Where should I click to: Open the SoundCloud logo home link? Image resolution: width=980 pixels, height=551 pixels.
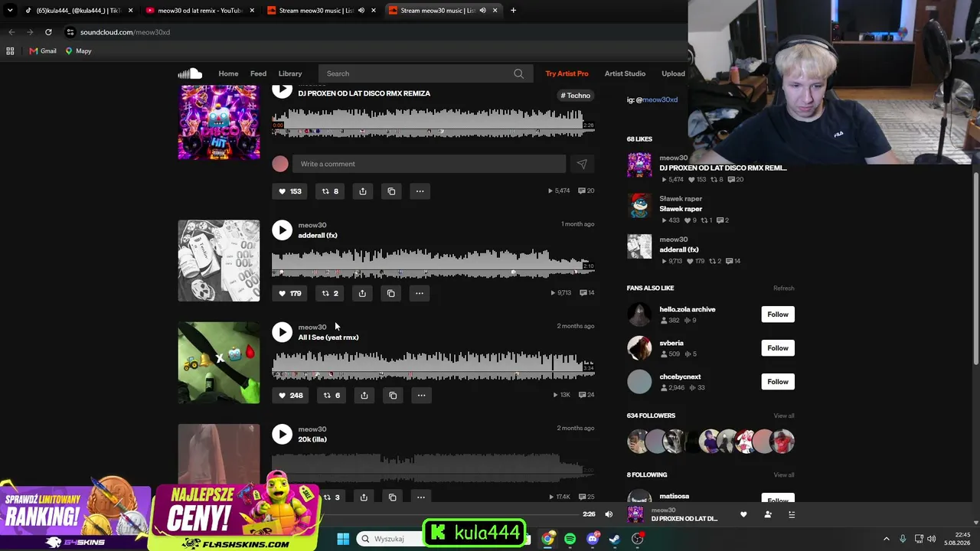[x=190, y=73]
